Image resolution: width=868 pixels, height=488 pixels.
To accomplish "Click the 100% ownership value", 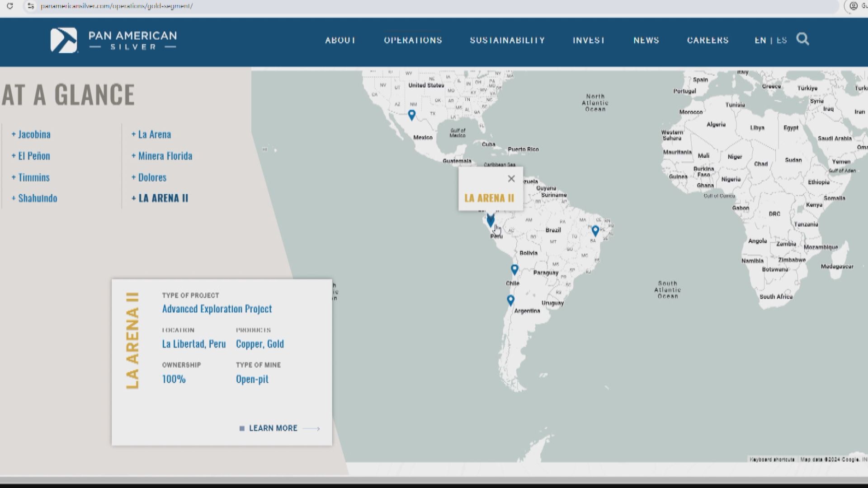I will point(174,379).
